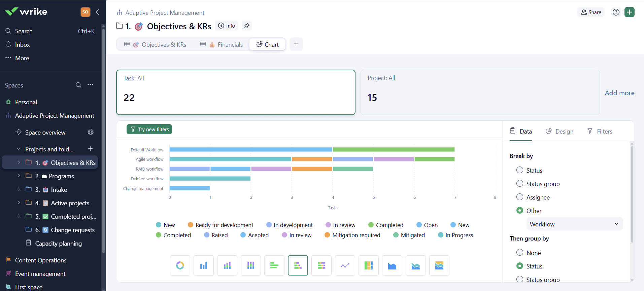Viewport: 644px width, 291px height.
Task: Set Break by to Status
Action: [520, 170]
